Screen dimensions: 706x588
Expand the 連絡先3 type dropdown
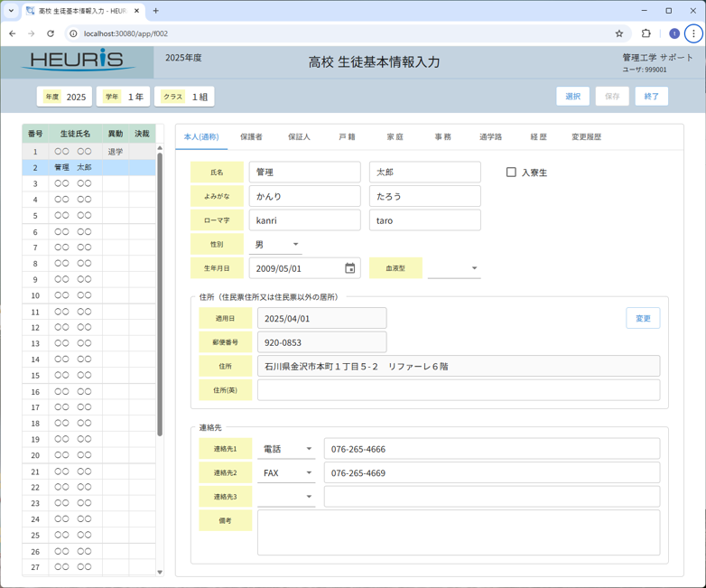(x=286, y=497)
